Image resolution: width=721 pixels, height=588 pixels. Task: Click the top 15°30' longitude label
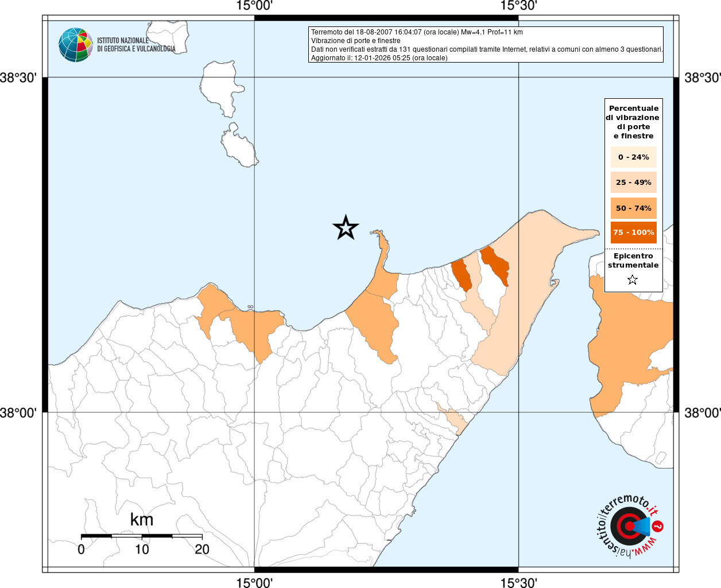click(518, 6)
